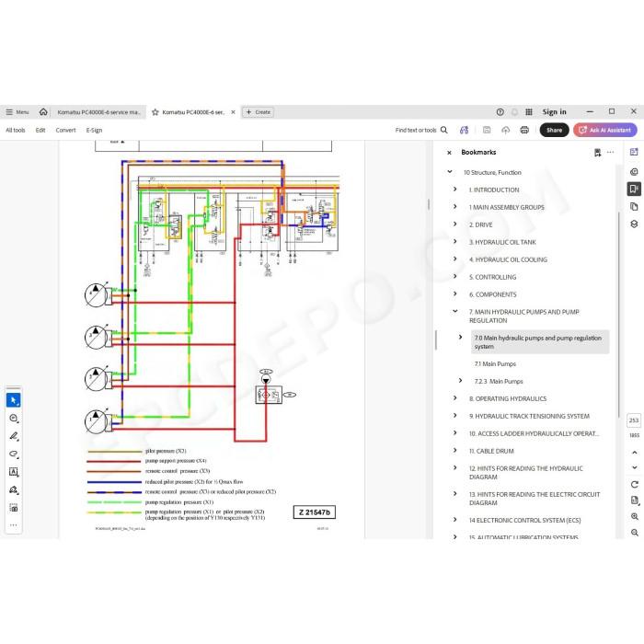This screenshot has height=644, width=644.
Task: Open Ask AI Assistant
Action: tap(605, 131)
